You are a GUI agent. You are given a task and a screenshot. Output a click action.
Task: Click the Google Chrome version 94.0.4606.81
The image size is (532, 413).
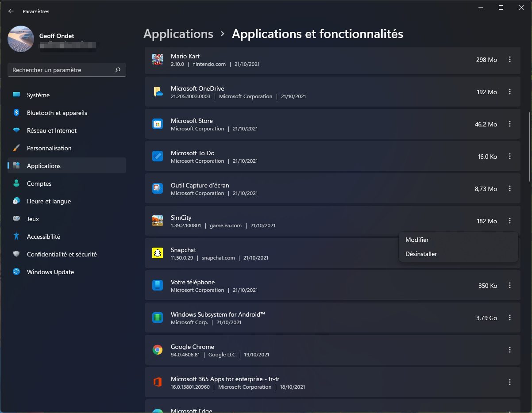(185, 355)
